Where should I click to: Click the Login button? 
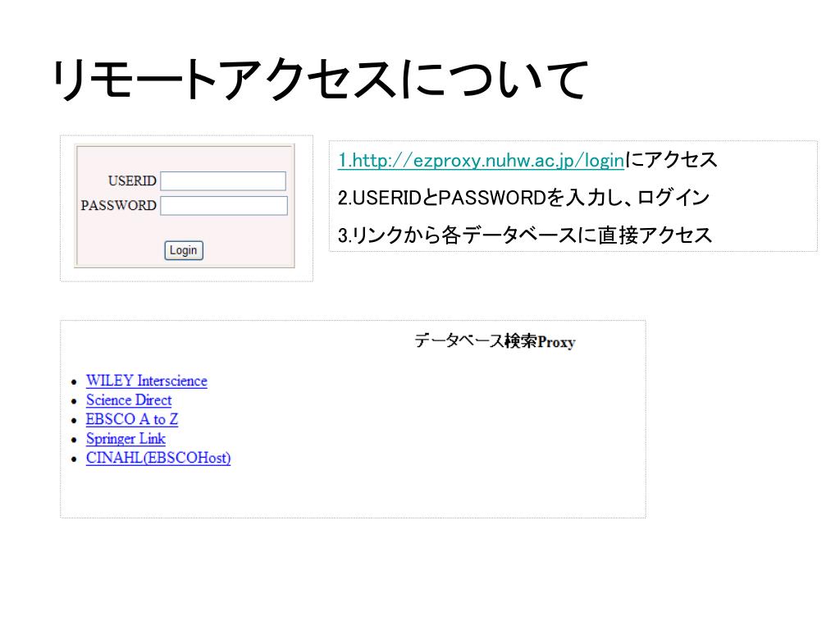(184, 250)
